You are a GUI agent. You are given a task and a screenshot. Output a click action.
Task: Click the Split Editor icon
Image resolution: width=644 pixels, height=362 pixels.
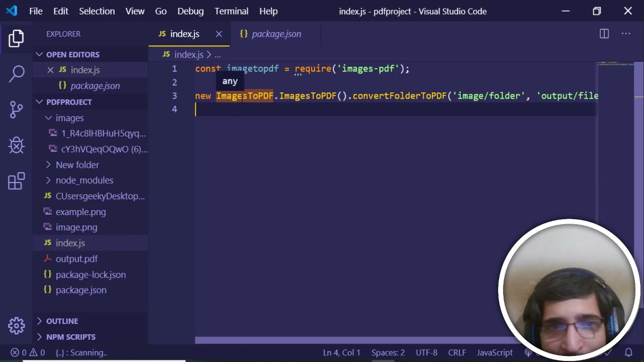[604, 34]
